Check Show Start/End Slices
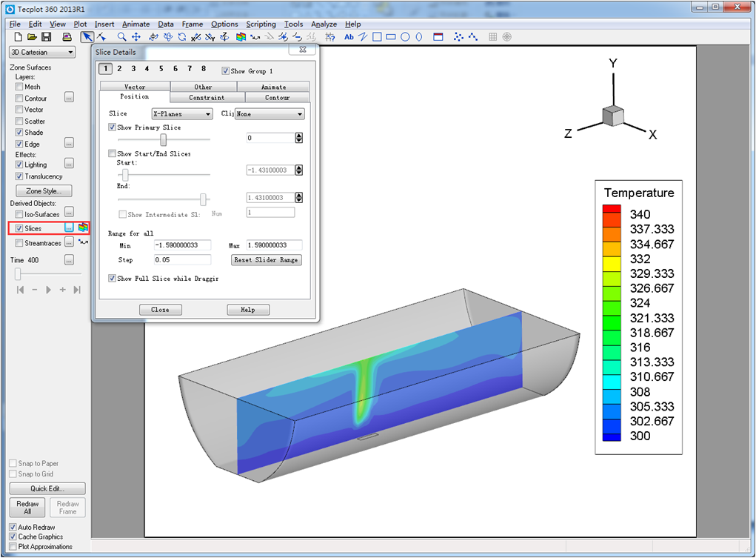The height and width of the screenshot is (558, 756). tap(113, 153)
